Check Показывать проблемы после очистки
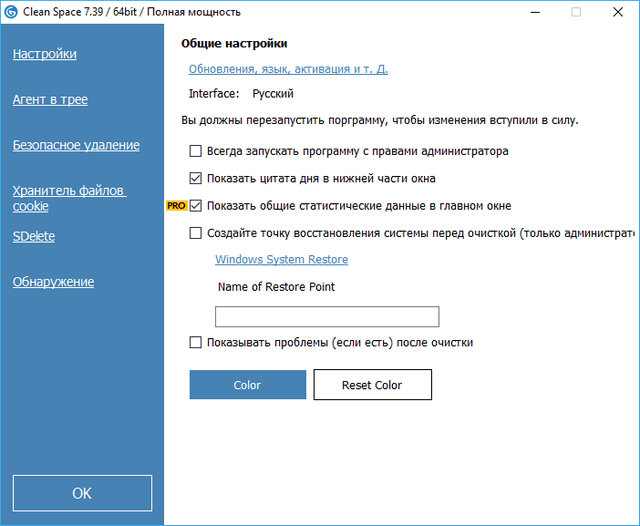The height and width of the screenshot is (526, 640). 196,342
